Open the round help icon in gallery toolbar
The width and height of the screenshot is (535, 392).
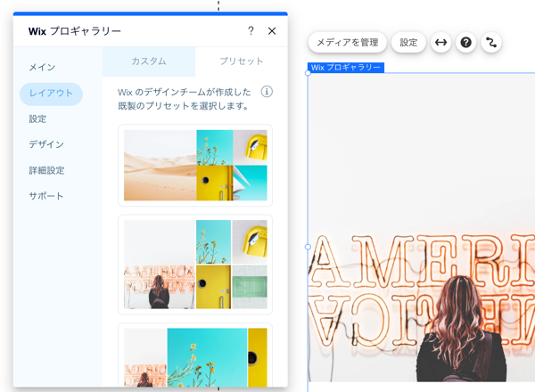[x=465, y=43]
